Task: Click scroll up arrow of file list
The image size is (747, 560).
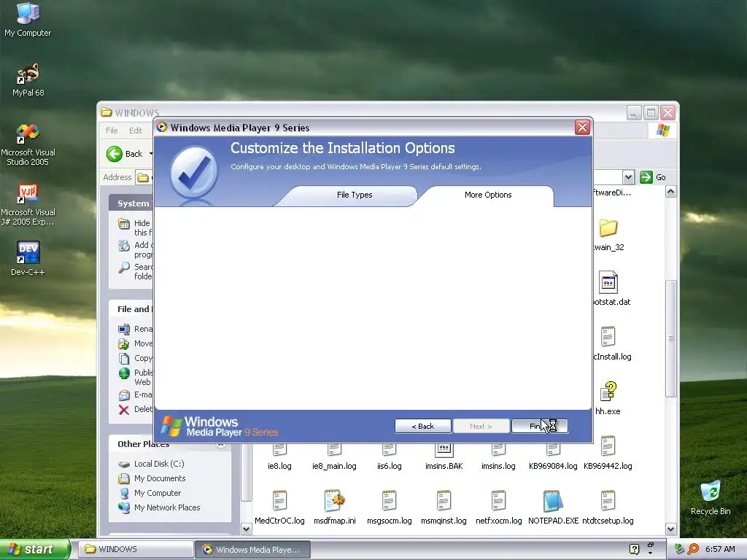Action: click(671, 192)
